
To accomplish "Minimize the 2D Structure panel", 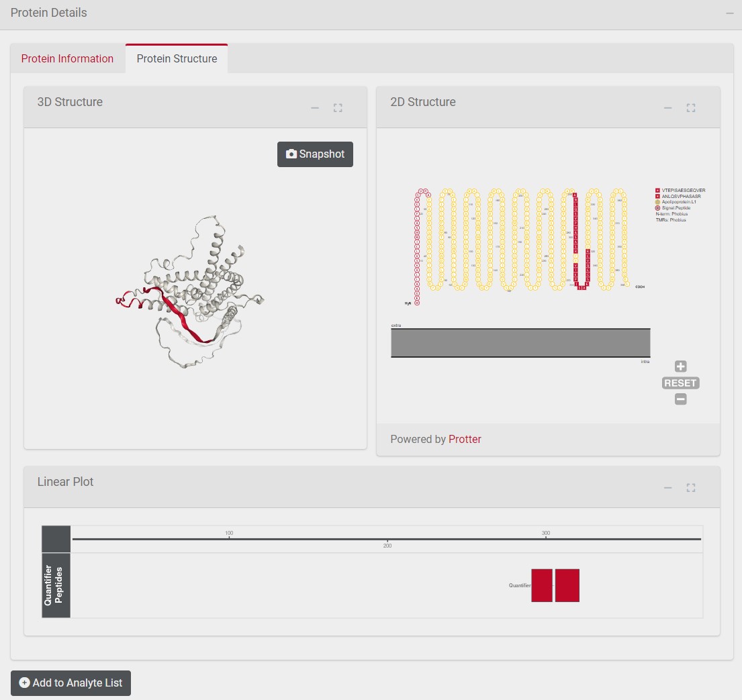I will tap(667, 107).
